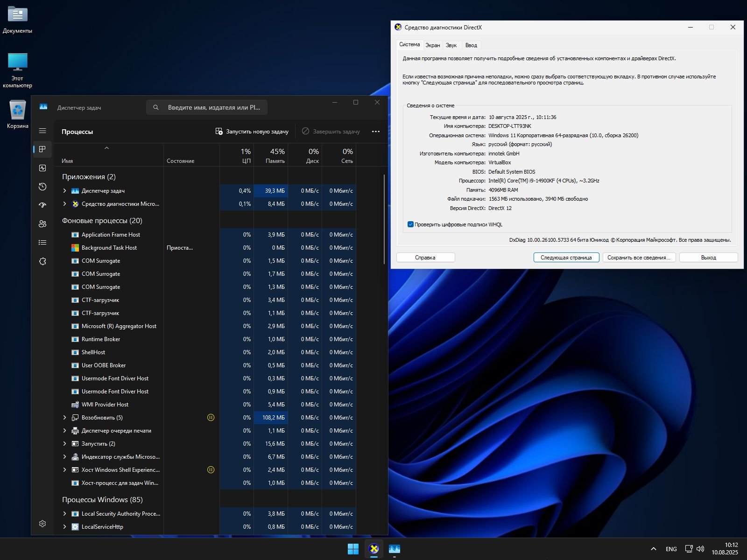Sort by Диск column header
Image resolution: width=747 pixels, height=560 pixels.
coord(305,155)
